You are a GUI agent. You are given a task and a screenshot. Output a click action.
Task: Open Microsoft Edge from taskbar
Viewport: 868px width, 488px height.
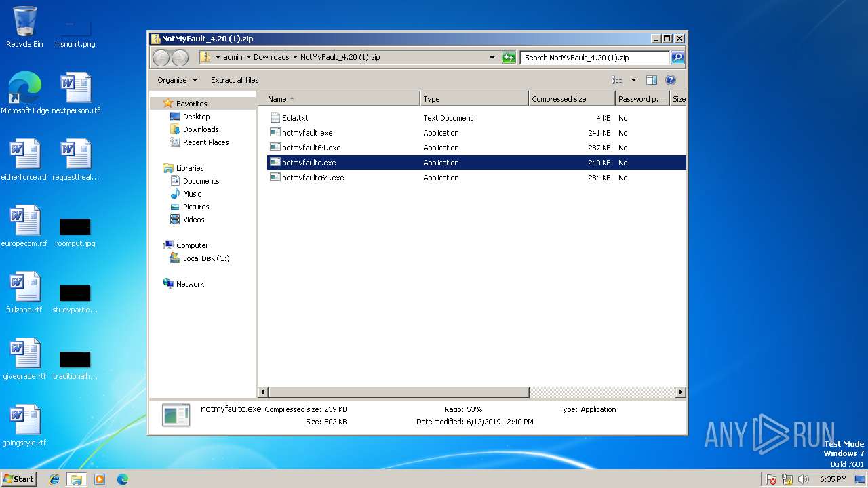point(123,479)
